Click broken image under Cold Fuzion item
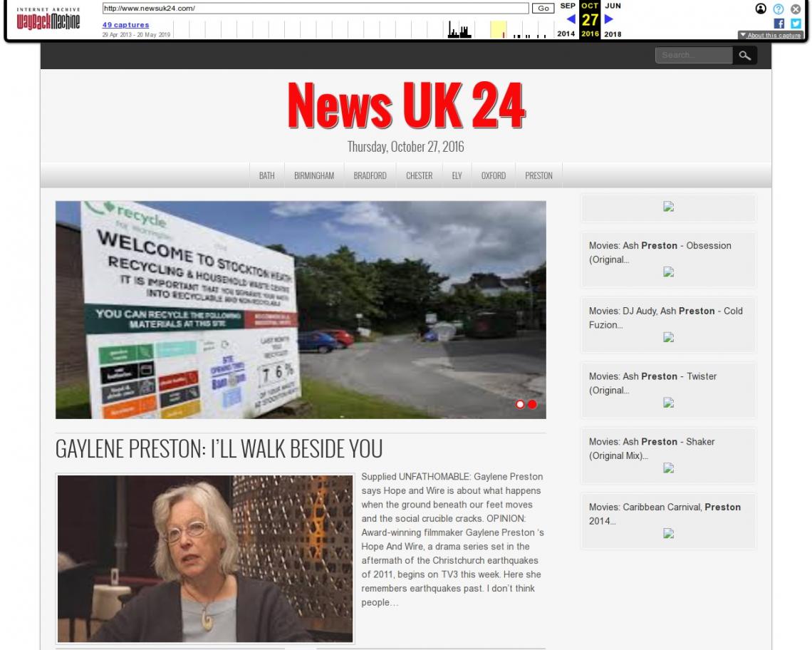The width and height of the screenshot is (812, 650). tap(669, 337)
